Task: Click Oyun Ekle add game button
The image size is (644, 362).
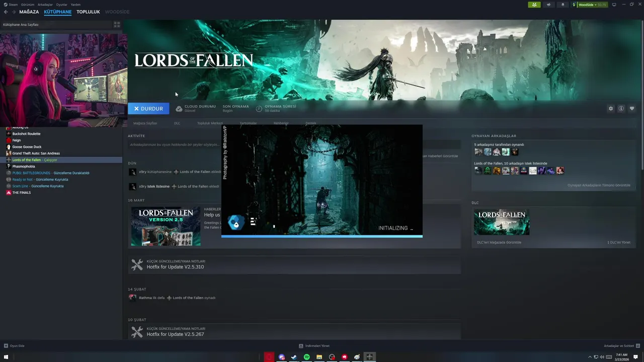Action: tap(14, 346)
